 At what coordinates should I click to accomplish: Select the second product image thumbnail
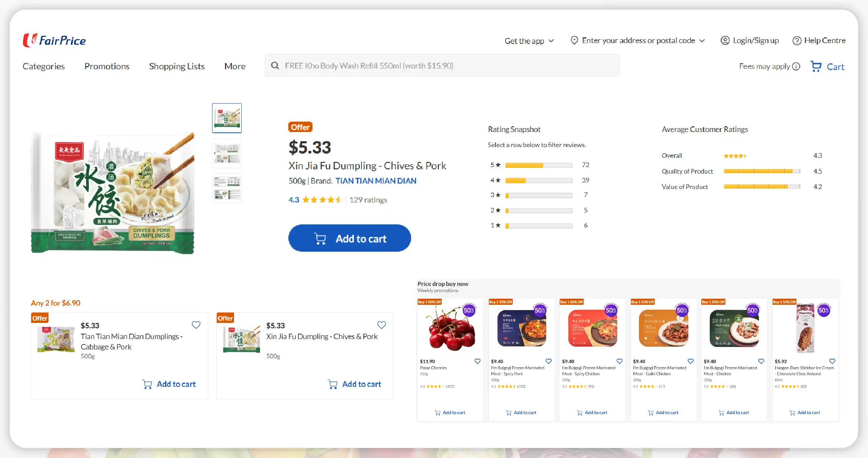tap(226, 153)
